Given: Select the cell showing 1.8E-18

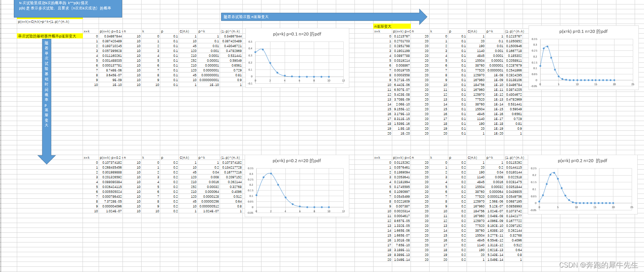Looking at the screenshot, I should coord(402,129).
